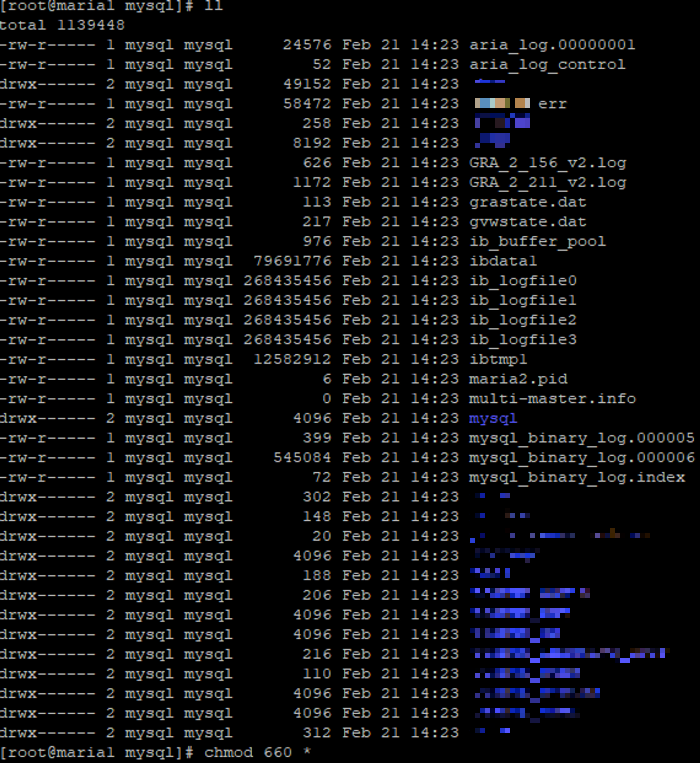Screen dimensions: 700x763
Task: Click the blue mysql directory name
Action: [x=493, y=418]
